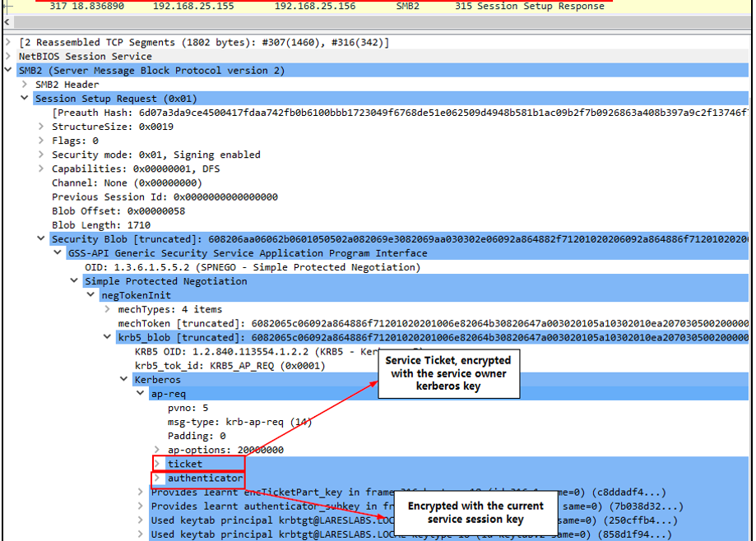The height and width of the screenshot is (541, 756).
Task: Expand the StructureSize: 0x0019 field
Action: pos(41,127)
